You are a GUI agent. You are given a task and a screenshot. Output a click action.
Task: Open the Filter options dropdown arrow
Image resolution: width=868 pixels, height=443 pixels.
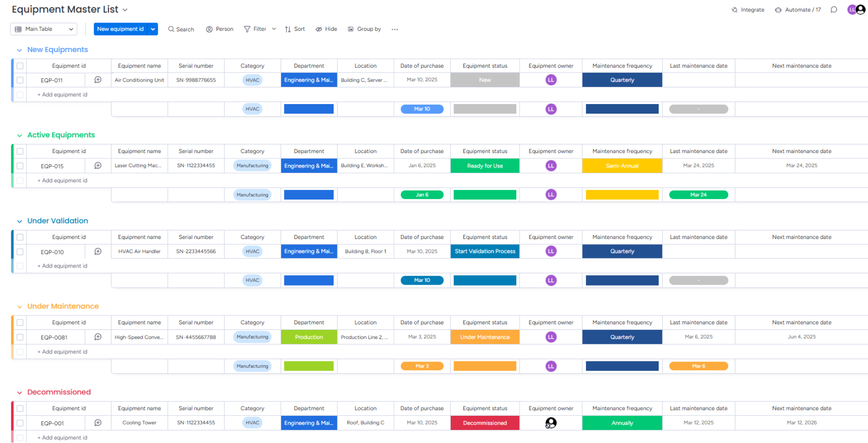pos(274,29)
